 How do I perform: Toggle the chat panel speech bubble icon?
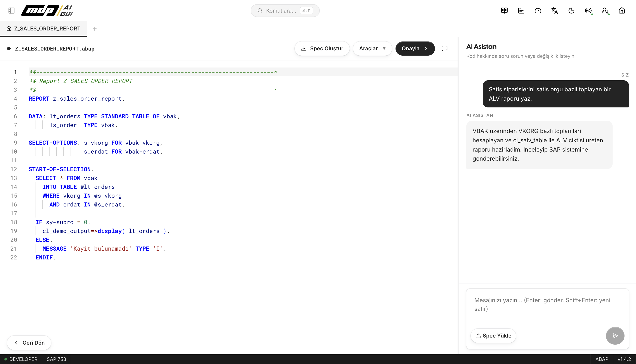point(444,48)
